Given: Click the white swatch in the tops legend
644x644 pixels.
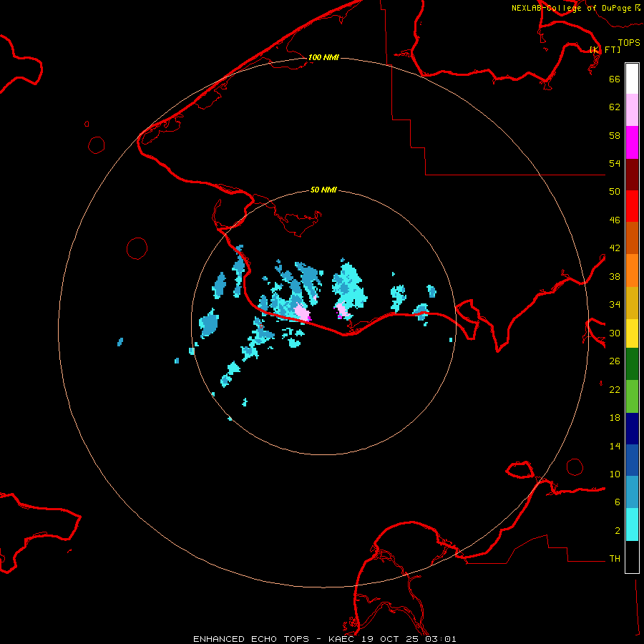Looking at the screenshot, I should pyautogui.click(x=632, y=79).
